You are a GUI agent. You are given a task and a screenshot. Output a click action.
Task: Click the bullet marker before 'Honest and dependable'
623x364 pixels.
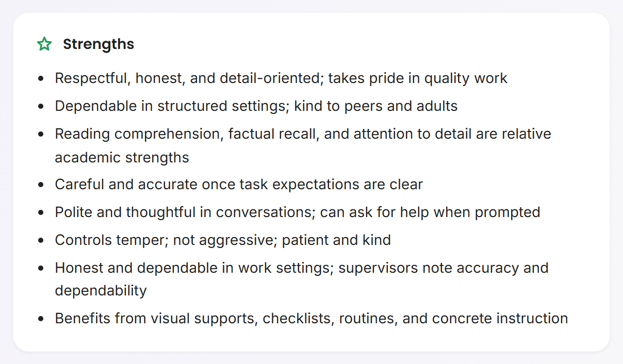pos(41,269)
